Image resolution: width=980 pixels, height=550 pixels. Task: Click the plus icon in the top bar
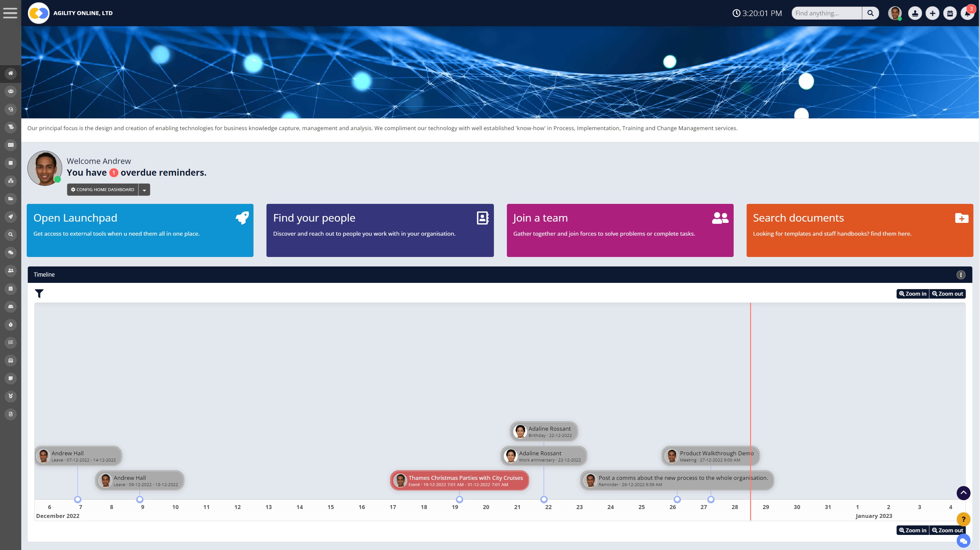pyautogui.click(x=932, y=13)
